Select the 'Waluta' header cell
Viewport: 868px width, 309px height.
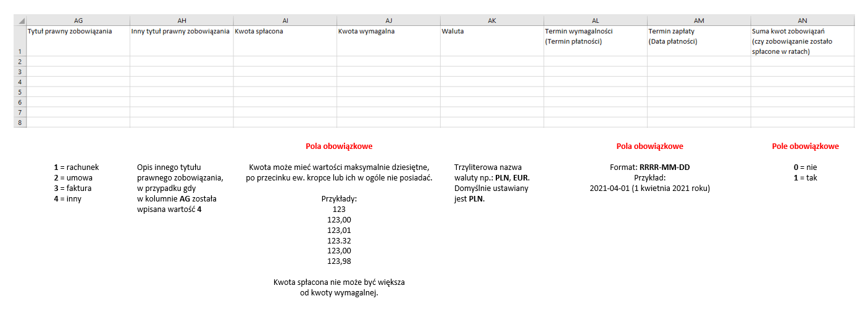point(491,41)
